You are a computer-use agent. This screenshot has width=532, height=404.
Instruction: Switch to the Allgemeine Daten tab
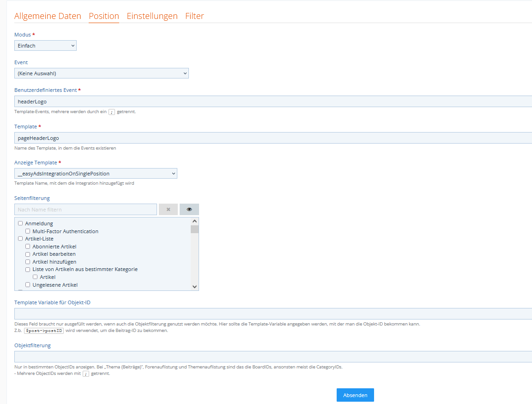[48, 16]
